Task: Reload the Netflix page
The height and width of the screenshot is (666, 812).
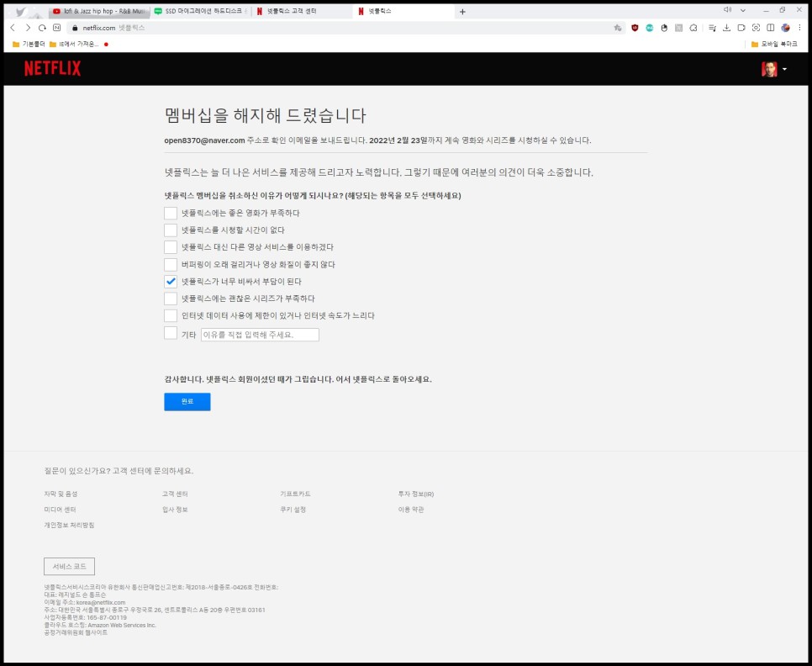Action: click(x=42, y=28)
